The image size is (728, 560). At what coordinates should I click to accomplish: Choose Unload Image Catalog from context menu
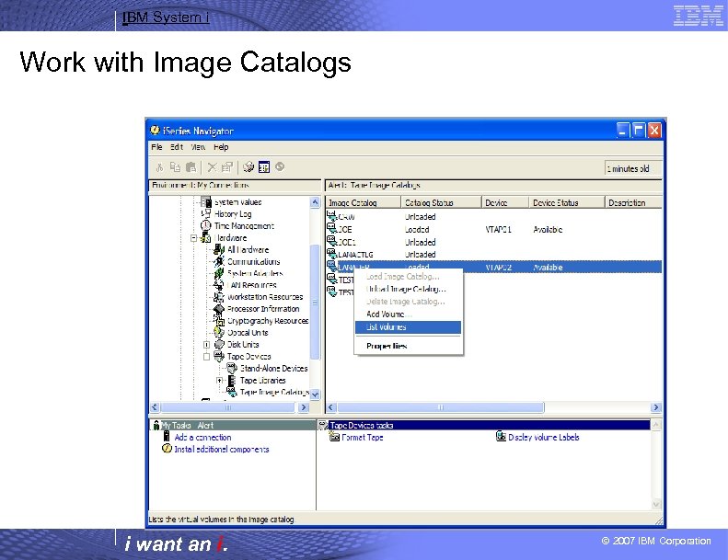pos(406,289)
